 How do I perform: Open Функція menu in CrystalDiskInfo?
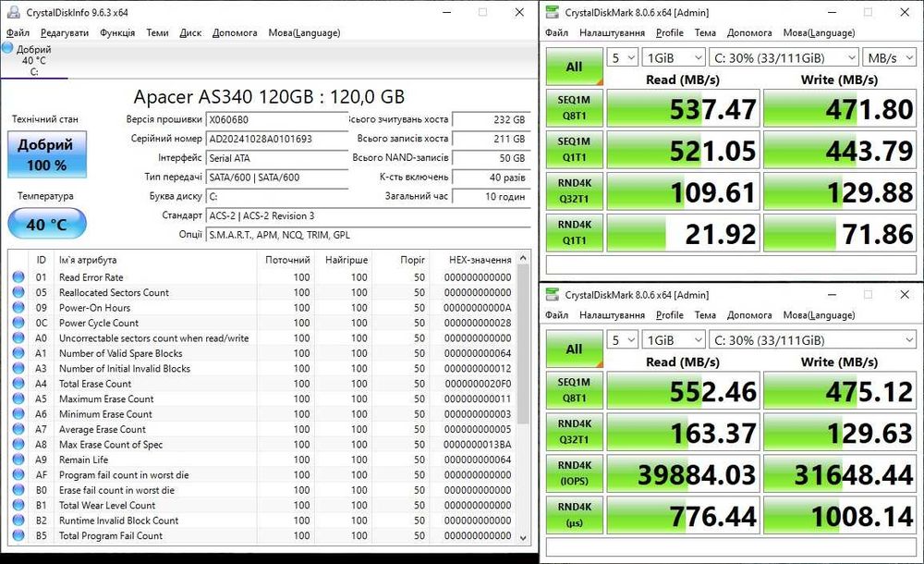pyautogui.click(x=117, y=32)
